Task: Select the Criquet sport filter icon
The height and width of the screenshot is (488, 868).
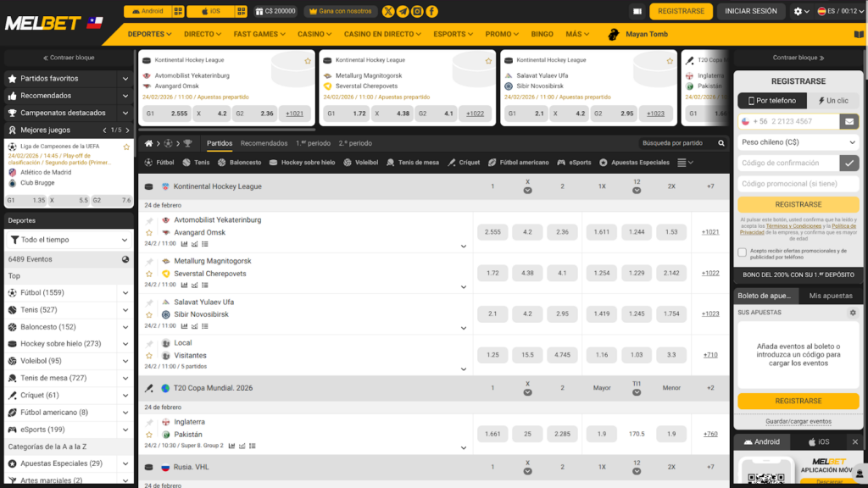Action: click(452, 162)
